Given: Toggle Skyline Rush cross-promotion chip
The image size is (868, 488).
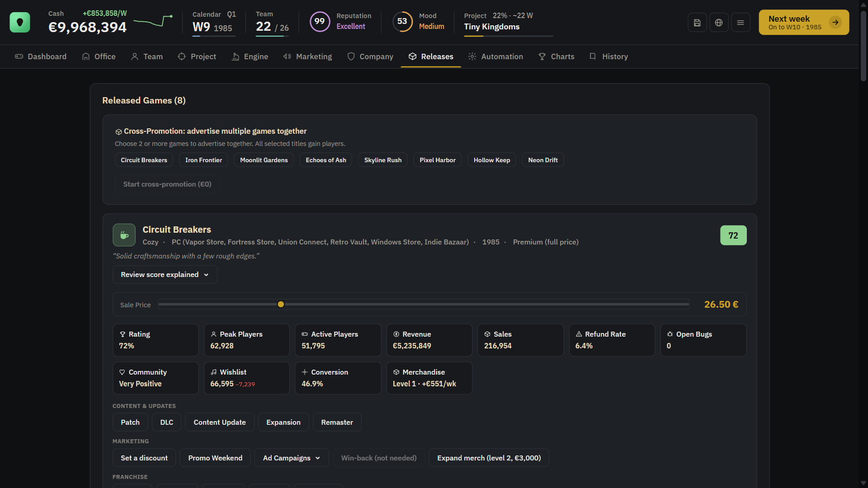Looking at the screenshot, I should pos(383,160).
